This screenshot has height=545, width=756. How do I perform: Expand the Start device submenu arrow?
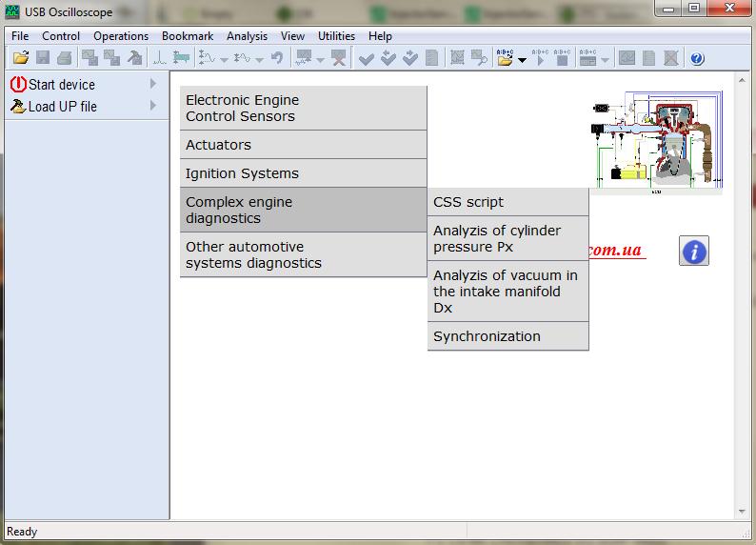pyautogui.click(x=153, y=84)
